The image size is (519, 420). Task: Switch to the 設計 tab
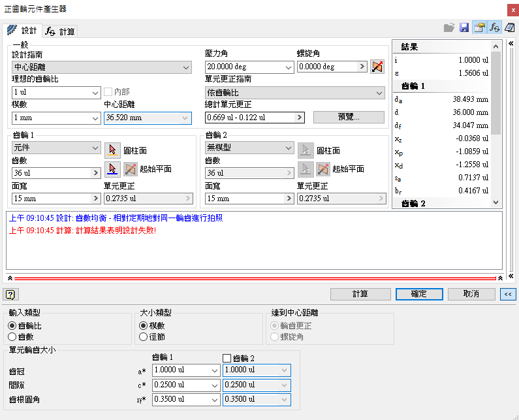(23, 31)
